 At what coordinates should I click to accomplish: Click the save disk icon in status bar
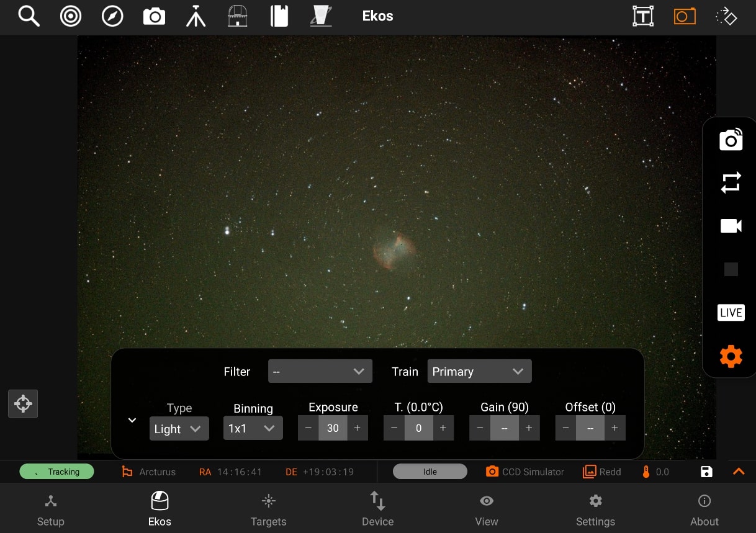706,472
